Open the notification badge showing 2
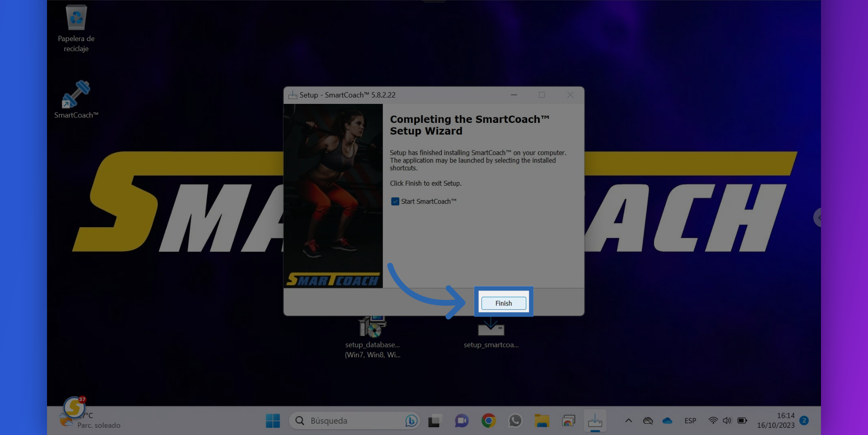This screenshot has width=868, height=435. click(x=804, y=420)
